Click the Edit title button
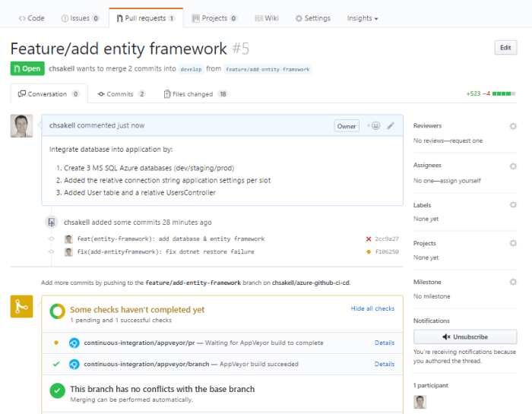This screenshot has height=414, width=532. click(x=505, y=48)
